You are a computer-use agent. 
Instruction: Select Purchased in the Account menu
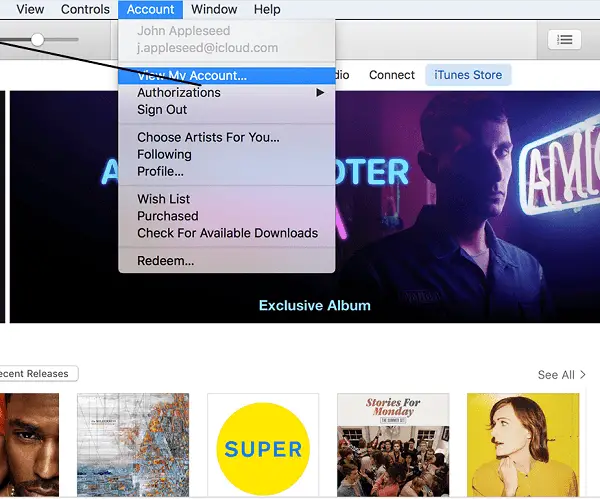pos(227,216)
